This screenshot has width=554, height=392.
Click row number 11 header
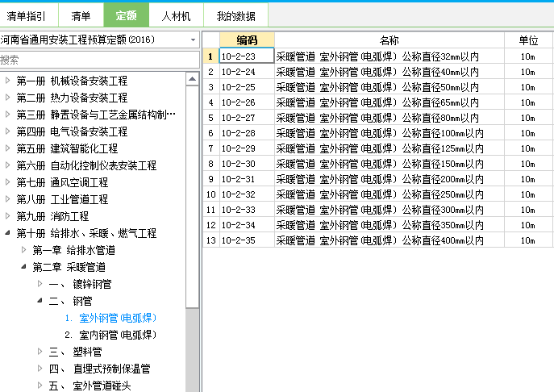coord(211,210)
